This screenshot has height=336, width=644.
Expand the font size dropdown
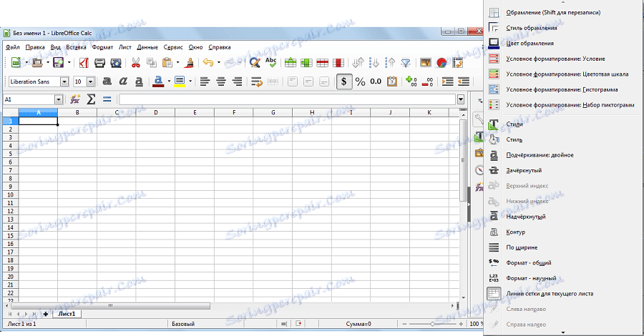coord(90,81)
